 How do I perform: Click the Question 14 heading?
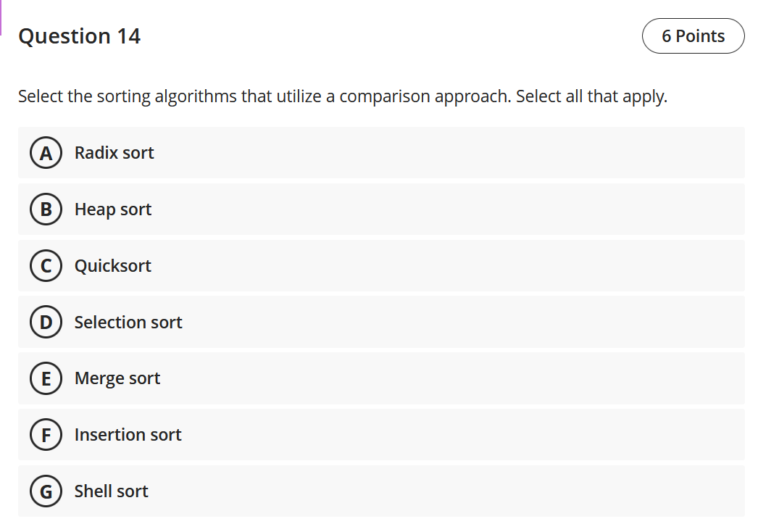point(80,36)
